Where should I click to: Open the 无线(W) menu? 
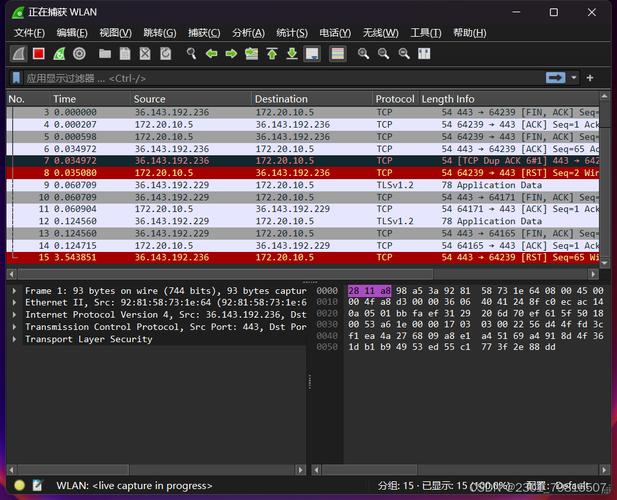pos(380,33)
